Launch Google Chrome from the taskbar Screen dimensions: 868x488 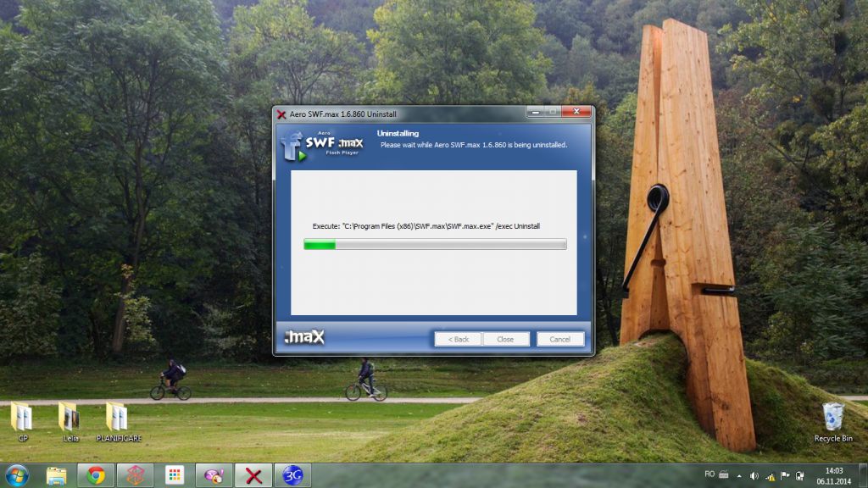pos(96,476)
